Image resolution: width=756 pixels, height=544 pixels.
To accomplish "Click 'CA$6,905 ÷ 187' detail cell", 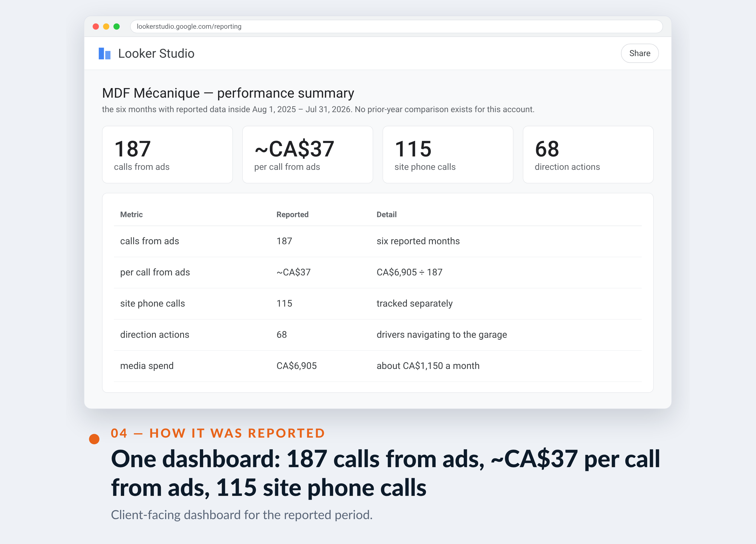I will pyautogui.click(x=409, y=272).
